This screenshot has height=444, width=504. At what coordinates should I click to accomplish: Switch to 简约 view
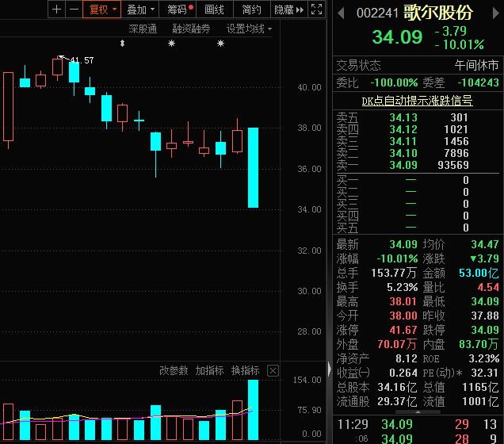point(252,10)
